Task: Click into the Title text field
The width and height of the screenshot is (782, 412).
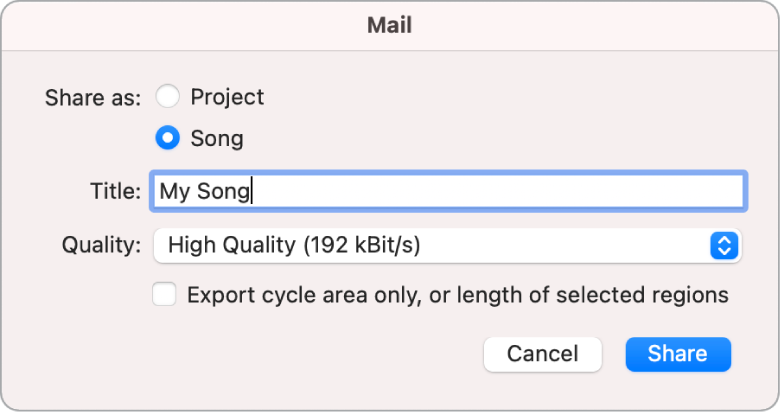Action: click(x=446, y=191)
